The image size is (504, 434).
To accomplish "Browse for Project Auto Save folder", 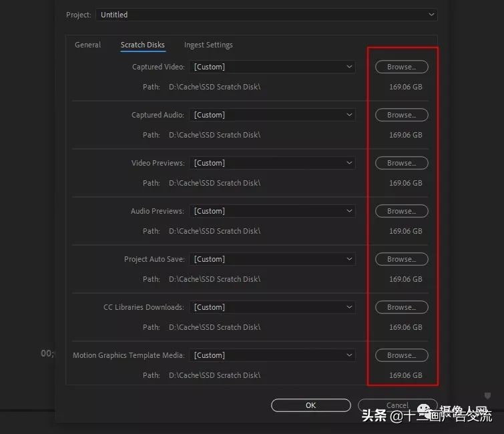I will pos(401,259).
